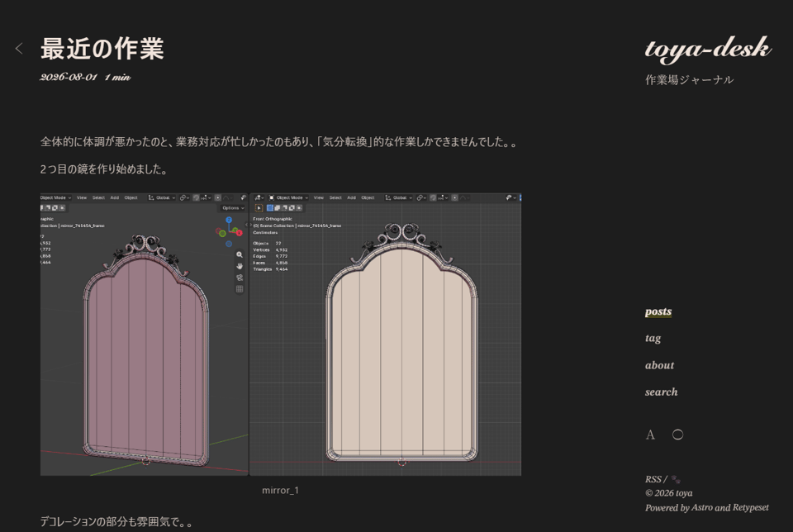
Task: Go back using the left chevron arrow
Action: 19,49
